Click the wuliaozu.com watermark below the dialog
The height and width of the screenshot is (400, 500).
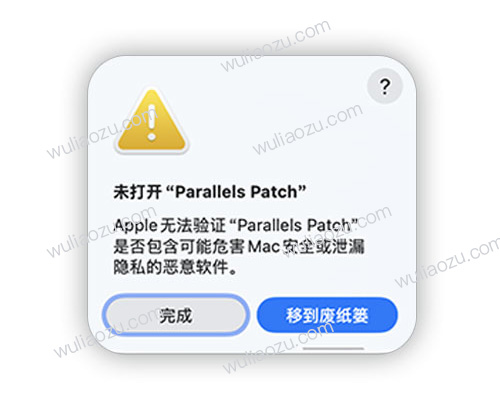[x=278, y=347]
